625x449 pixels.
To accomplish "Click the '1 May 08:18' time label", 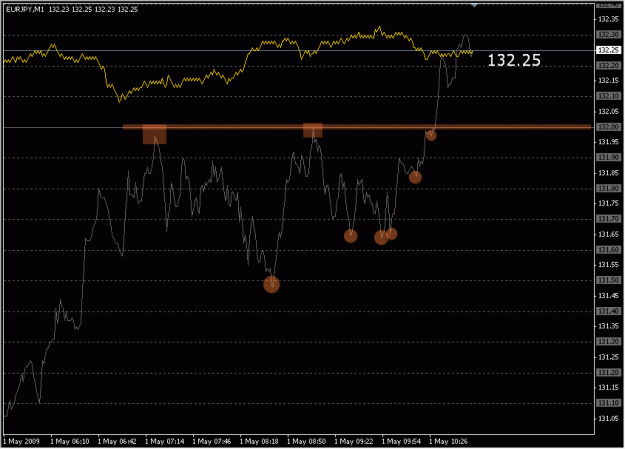I will (259, 441).
